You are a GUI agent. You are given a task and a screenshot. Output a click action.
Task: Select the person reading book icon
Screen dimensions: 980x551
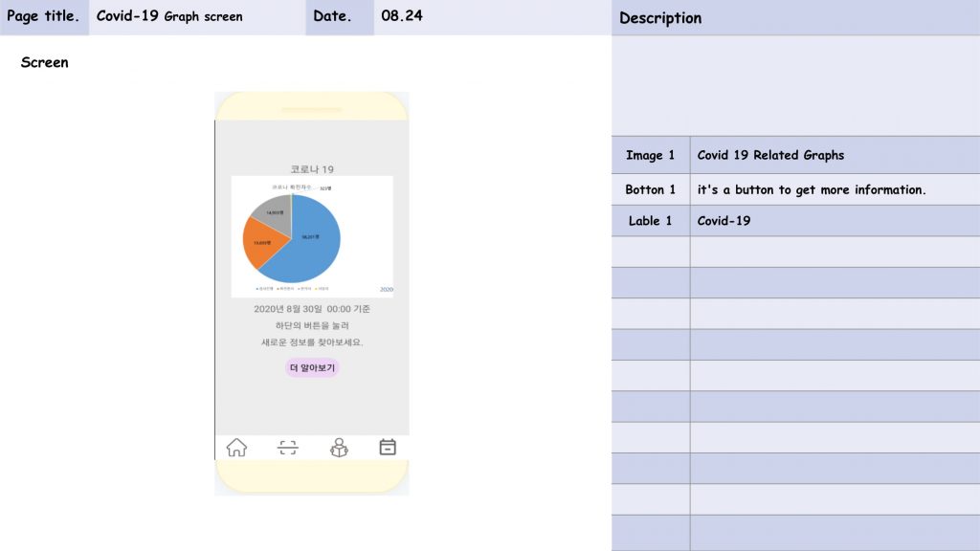point(339,448)
